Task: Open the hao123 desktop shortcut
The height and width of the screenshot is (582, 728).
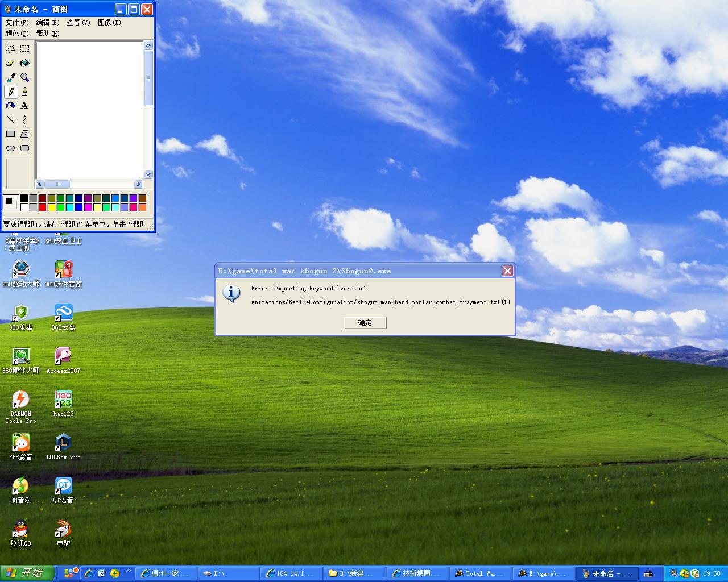Action: (x=63, y=404)
